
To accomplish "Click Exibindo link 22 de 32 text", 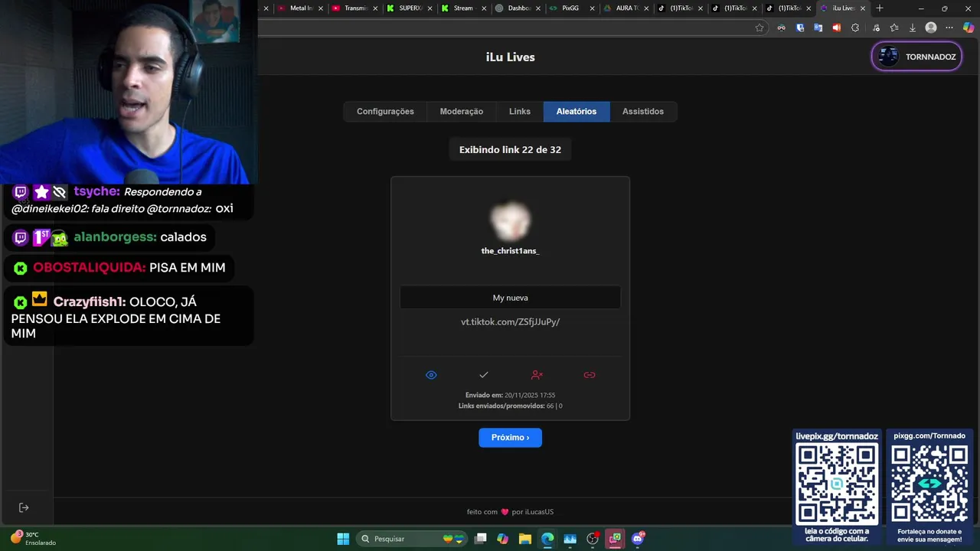I will point(510,150).
